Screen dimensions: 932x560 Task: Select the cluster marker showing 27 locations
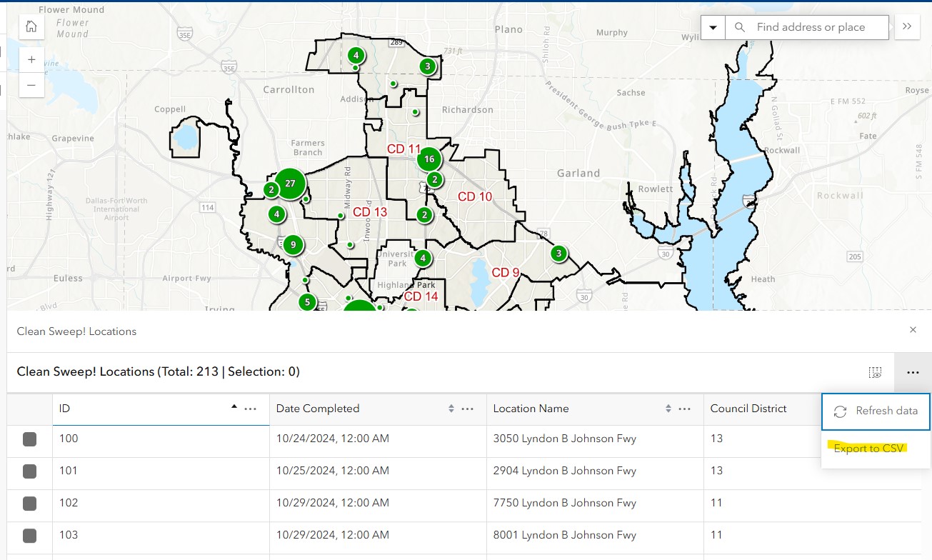click(289, 183)
